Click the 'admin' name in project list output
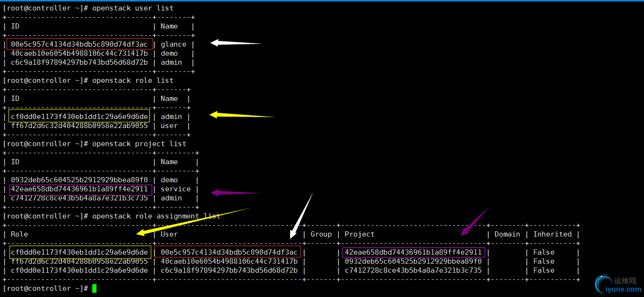 point(171,198)
